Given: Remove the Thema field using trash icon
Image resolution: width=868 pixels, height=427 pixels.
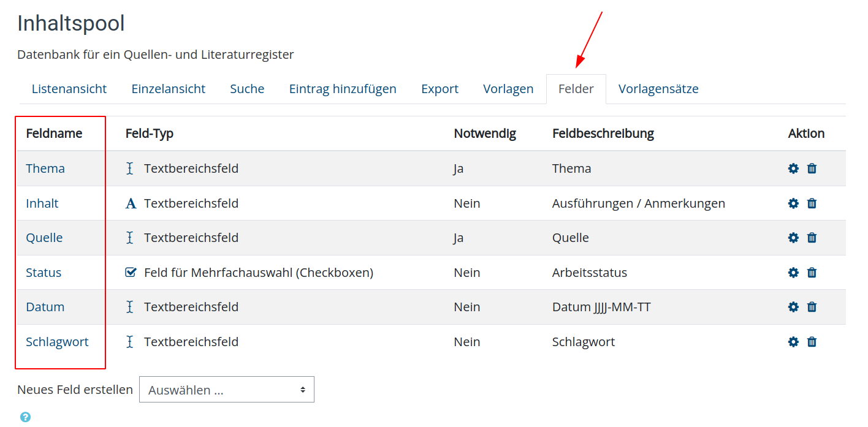Looking at the screenshot, I should 812,168.
